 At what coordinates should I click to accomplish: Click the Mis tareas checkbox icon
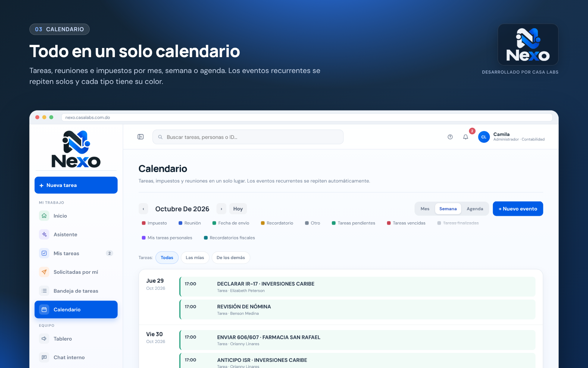point(44,253)
